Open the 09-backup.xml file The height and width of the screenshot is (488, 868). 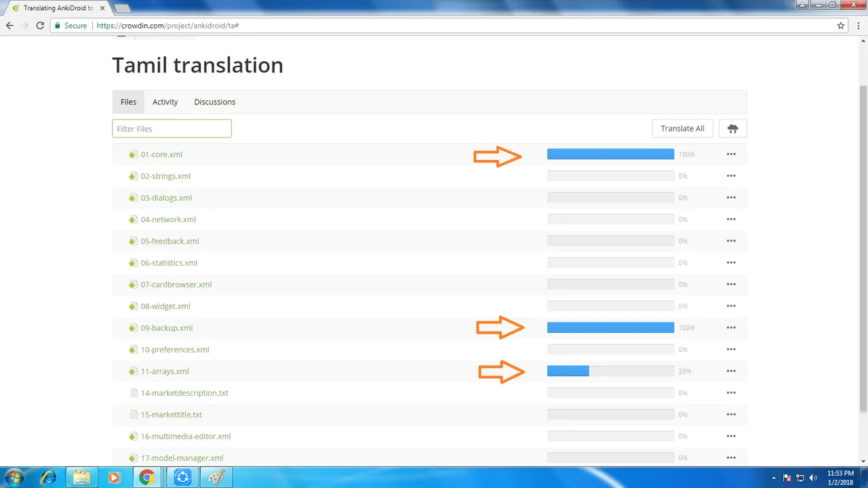pyautogui.click(x=167, y=328)
